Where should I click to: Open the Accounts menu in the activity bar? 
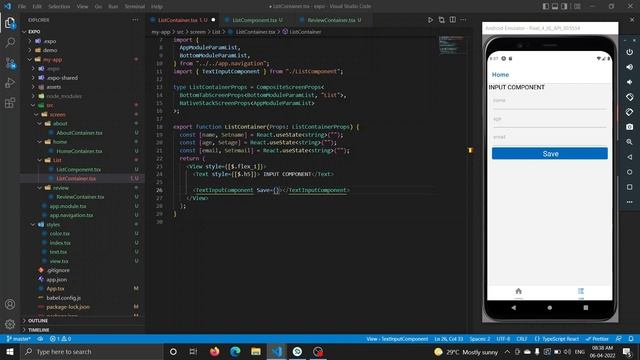[10, 304]
